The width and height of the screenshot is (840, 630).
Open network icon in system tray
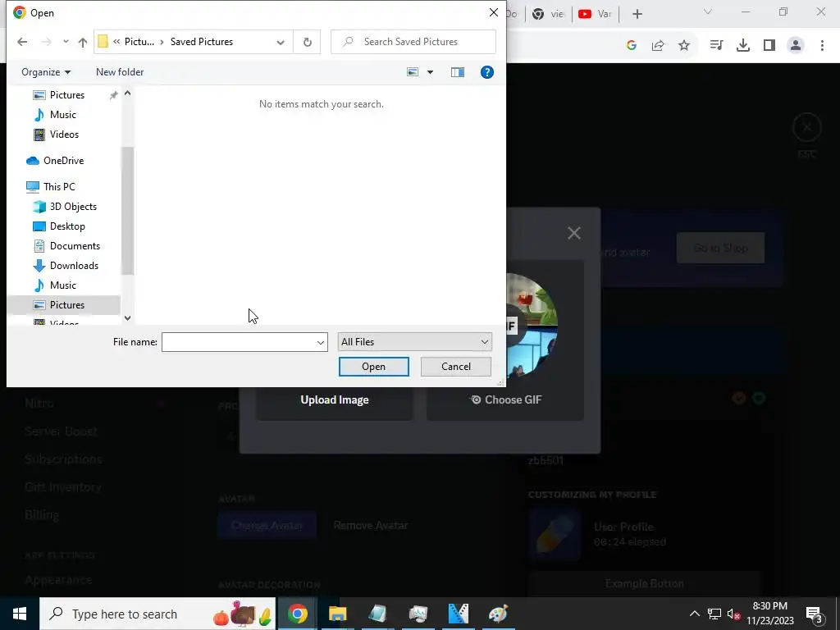714,614
